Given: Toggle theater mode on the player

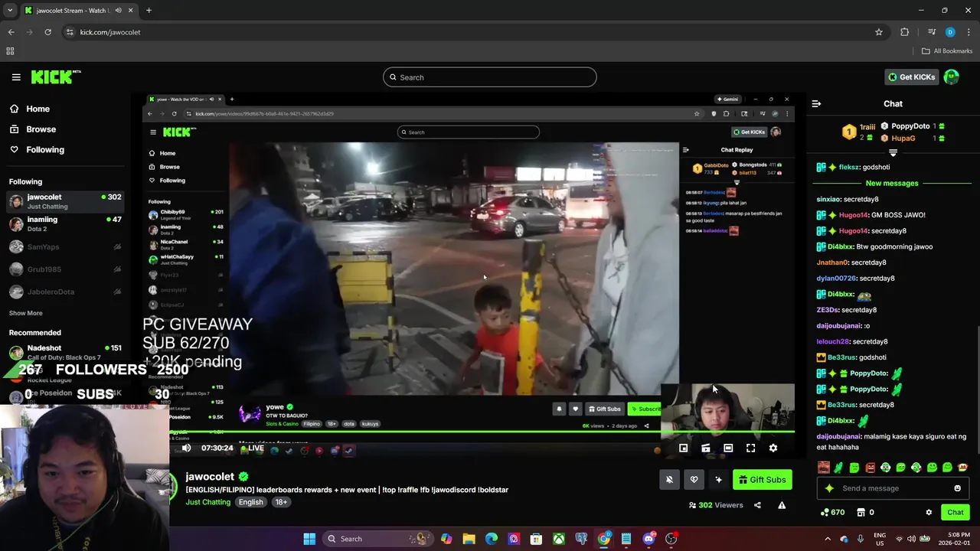Looking at the screenshot, I should pyautogui.click(x=728, y=448).
